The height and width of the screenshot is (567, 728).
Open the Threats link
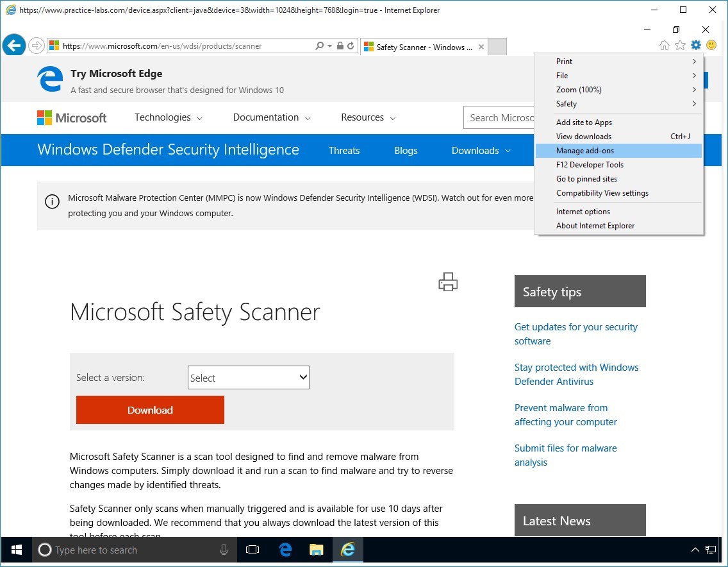344,151
